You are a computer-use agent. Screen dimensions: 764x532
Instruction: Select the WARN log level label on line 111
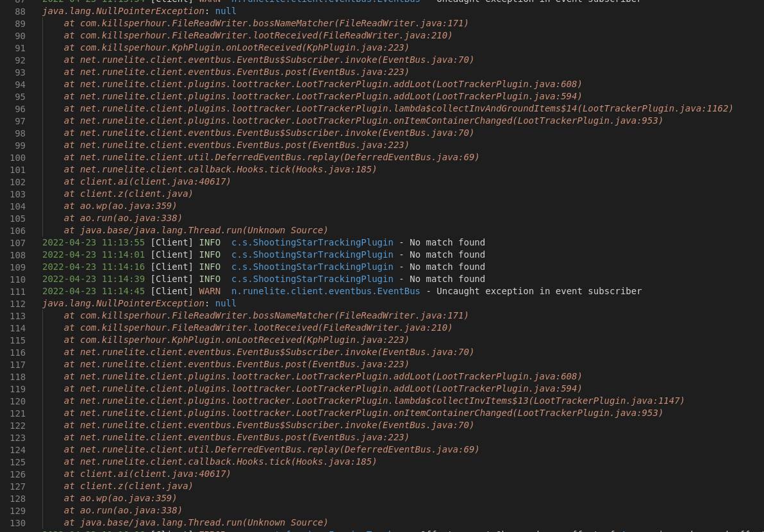(209, 291)
